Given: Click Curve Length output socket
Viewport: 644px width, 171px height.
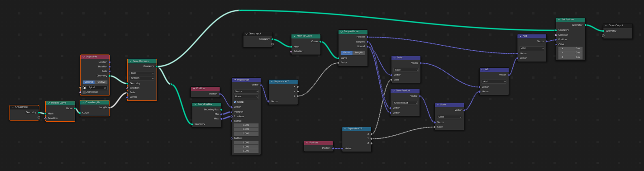Looking at the screenshot, I should pyautogui.click(x=109, y=107).
